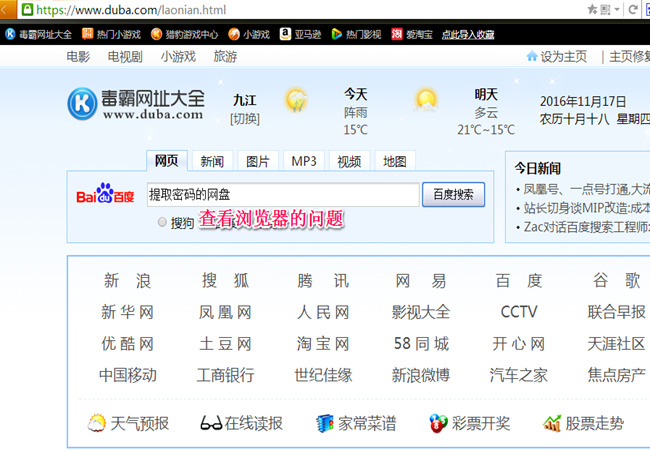Viewport: 650px width, 450px height.
Task: Select the 地图 search tab
Action: tap(395, 161)
